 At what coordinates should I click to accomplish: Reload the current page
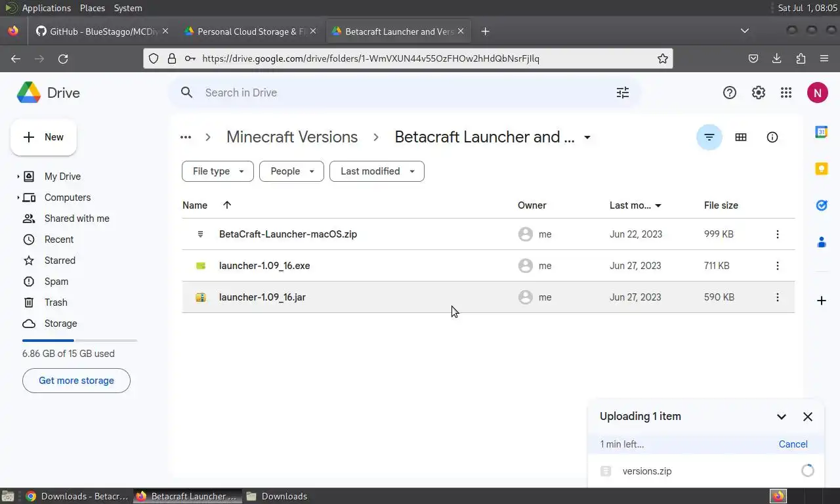(x=63, y=58)
